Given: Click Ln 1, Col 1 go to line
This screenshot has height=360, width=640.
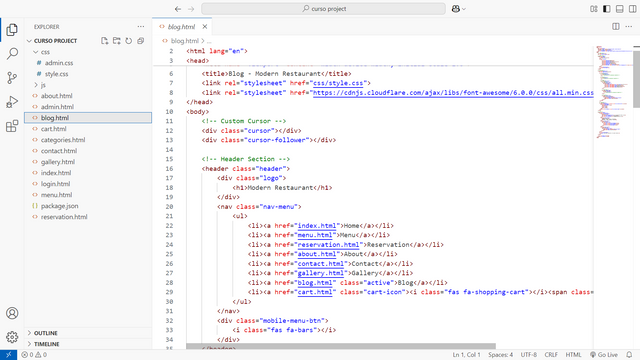Looking at the screenshot, I should coord(467,355).
